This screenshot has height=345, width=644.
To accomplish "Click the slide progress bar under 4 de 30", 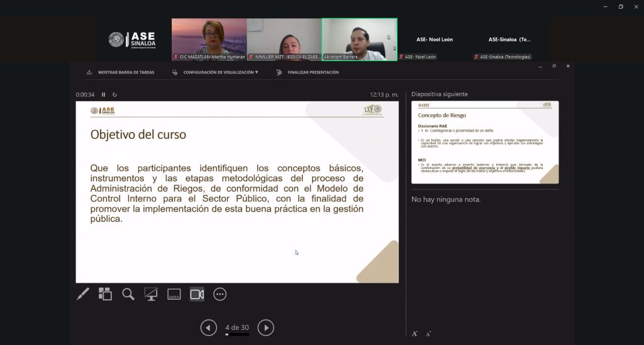I will (237, 335).
